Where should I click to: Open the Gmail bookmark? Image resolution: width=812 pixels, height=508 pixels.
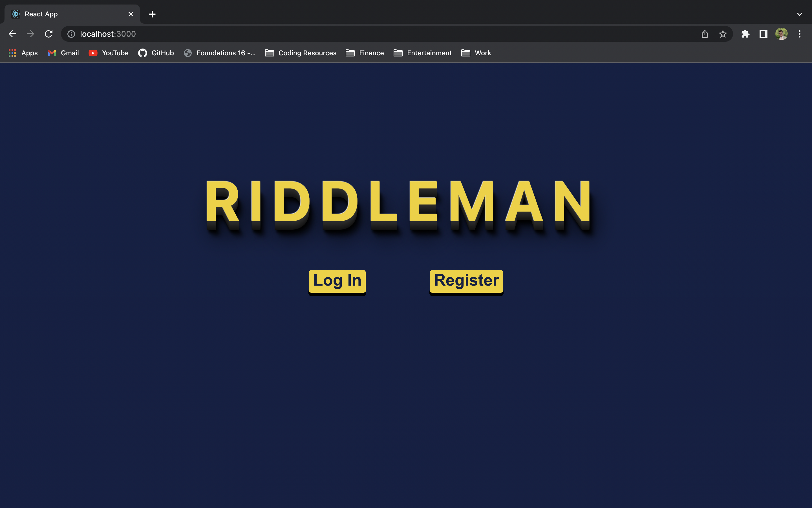(63, 53)
